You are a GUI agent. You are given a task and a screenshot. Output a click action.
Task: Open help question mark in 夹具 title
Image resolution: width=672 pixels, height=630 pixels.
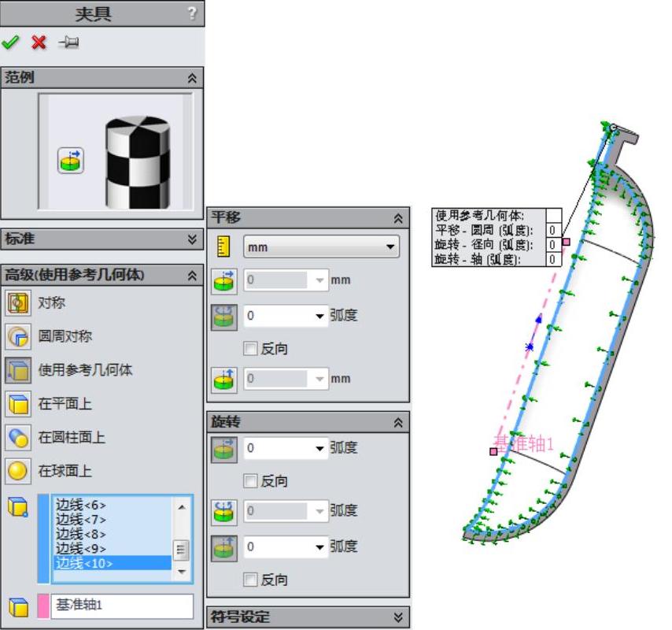coord(192,13)
